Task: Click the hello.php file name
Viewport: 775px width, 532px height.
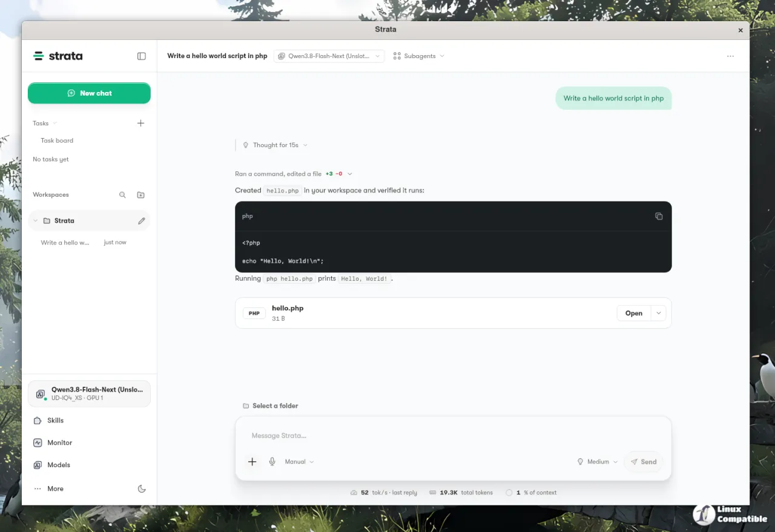Action: (x=288, y=308)
